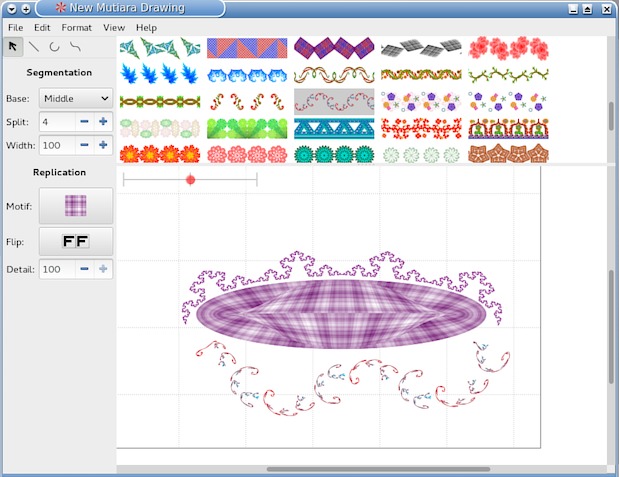The image size is (619, 477).
Task: Click the canvas vertical scrollbar
Action: [611, 327]
